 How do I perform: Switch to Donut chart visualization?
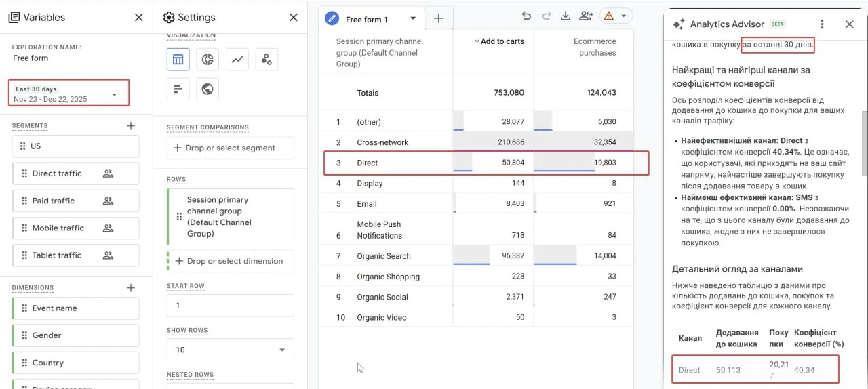click(208, 60)
